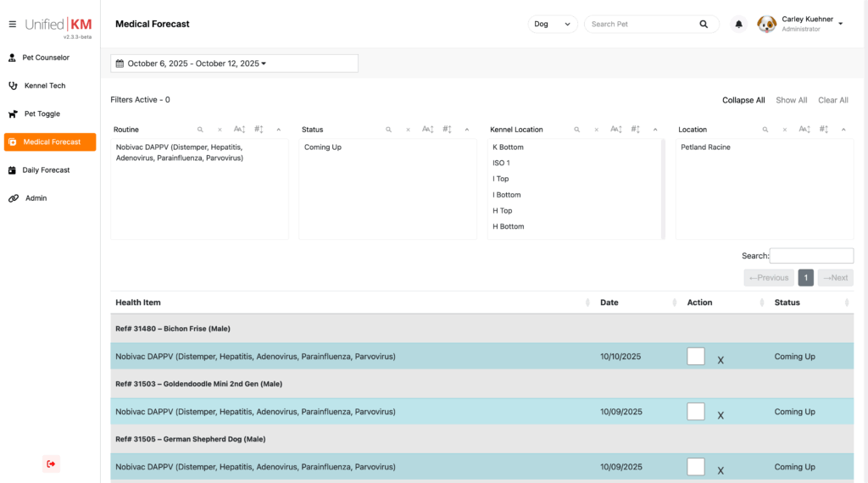Click Clear All filters
Screen dimensions: 868x483
coord(833,100)
